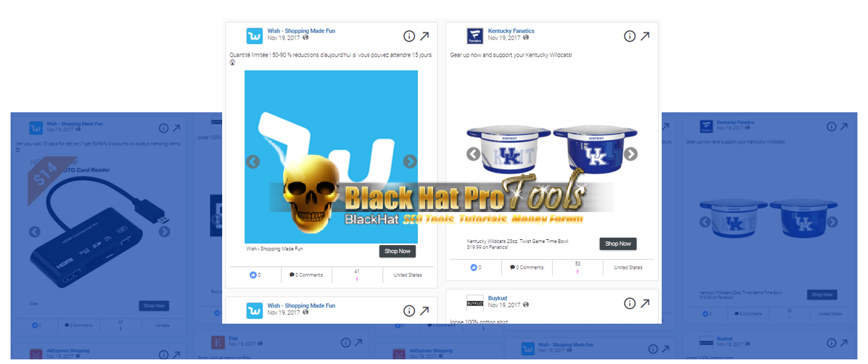Image resolution: width=868 pixels, height=364 pixels.
Task: Show next bowl image in the front Kentucky ad
Action: coord(631,154)
